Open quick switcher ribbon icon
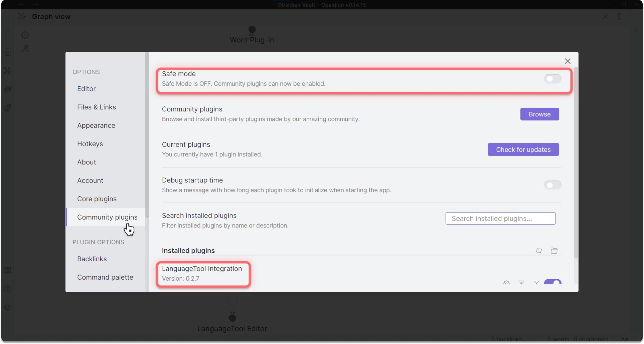Image resolution: width=644 pixels, height=344 pixels. click(x=8, y=52)
